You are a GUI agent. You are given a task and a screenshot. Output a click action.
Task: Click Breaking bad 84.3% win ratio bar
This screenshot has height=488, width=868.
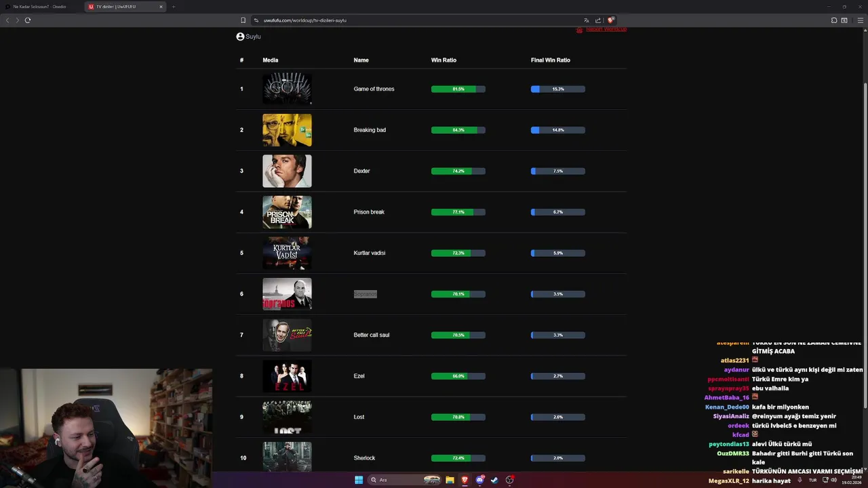point(458,130)
